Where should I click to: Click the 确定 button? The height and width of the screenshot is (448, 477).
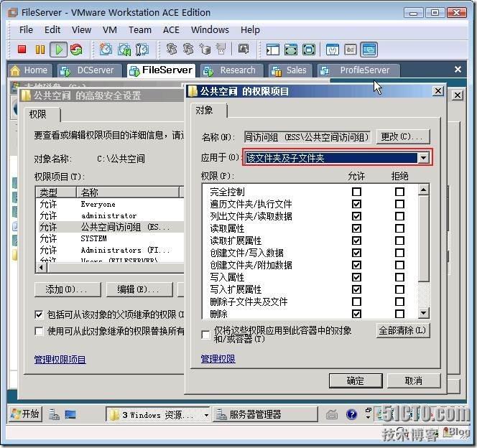356,381
